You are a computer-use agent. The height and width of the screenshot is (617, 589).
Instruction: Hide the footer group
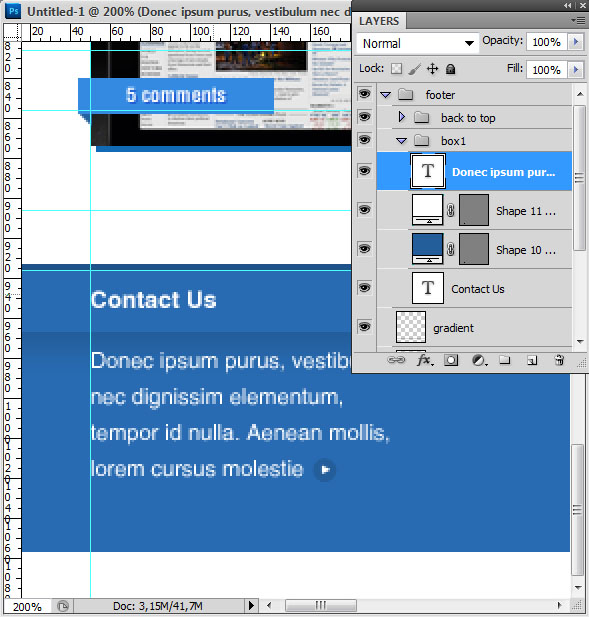click(x=364, y=94)
